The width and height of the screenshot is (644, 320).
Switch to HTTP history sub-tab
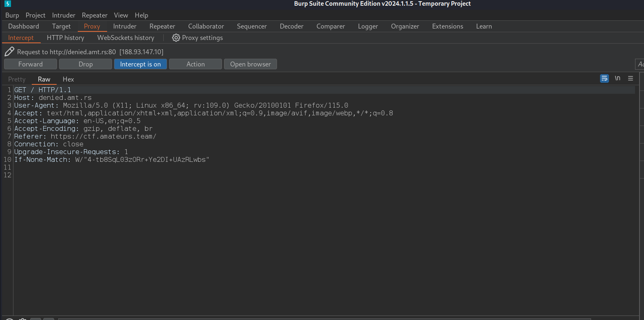pyautogui.click(x=66, y=38)
